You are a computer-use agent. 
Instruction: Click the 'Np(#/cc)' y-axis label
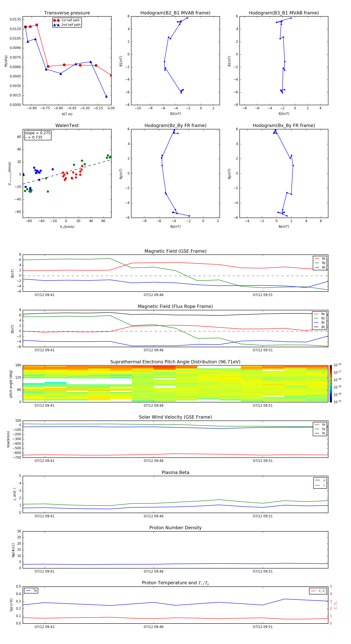coord(13,550)
